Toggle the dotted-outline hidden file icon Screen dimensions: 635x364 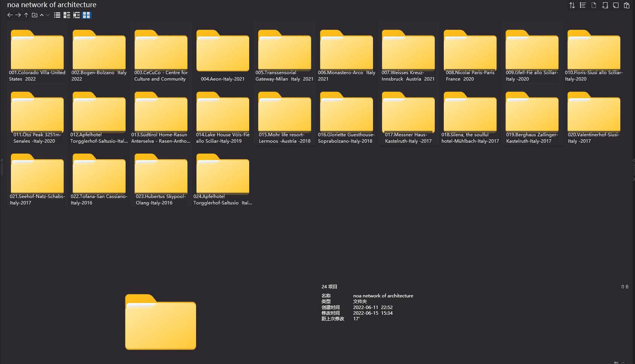(x=594, y=5)
